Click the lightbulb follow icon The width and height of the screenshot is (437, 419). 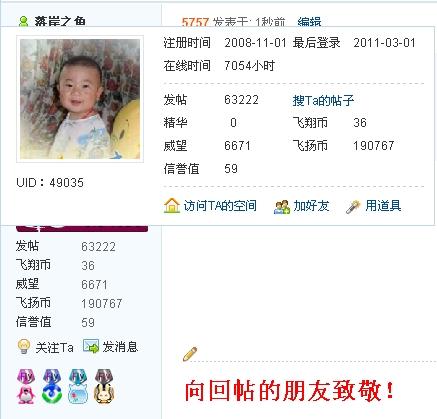coord(24,347)
